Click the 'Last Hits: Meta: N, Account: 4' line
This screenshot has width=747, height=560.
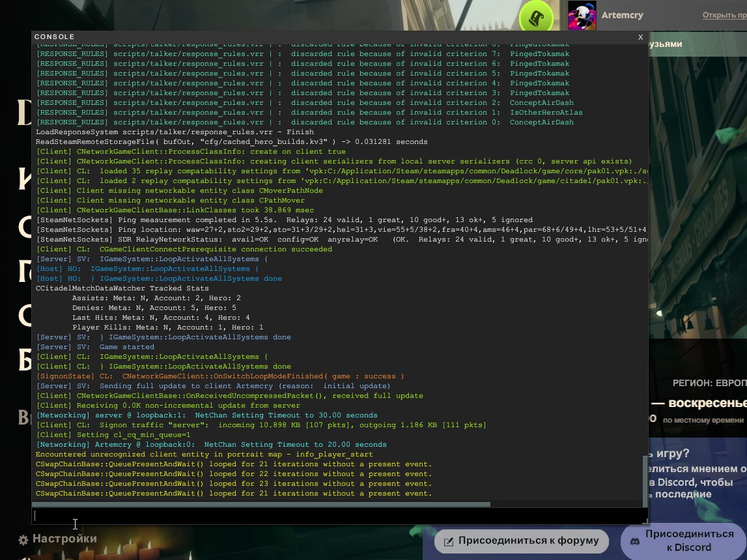click(161, 318)
